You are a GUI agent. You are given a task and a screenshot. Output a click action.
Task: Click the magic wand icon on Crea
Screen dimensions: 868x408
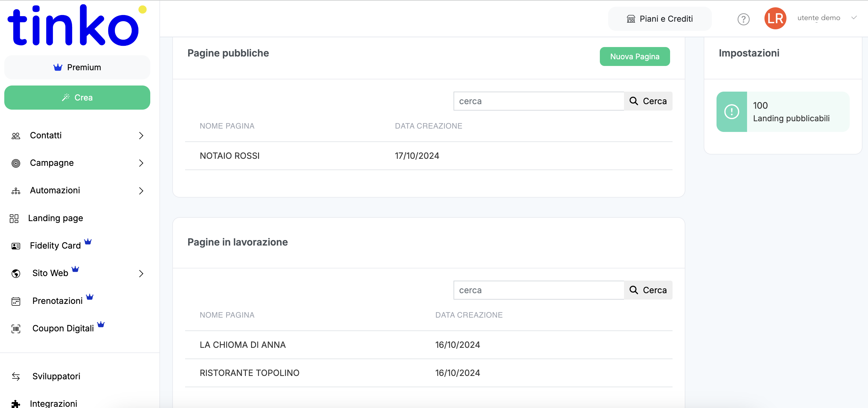pyautogui.click(x=66, y=97)
